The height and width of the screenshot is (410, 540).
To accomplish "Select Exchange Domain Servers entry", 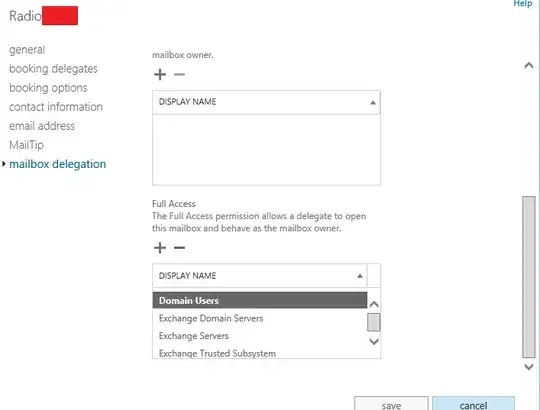I will coord(260,318).
